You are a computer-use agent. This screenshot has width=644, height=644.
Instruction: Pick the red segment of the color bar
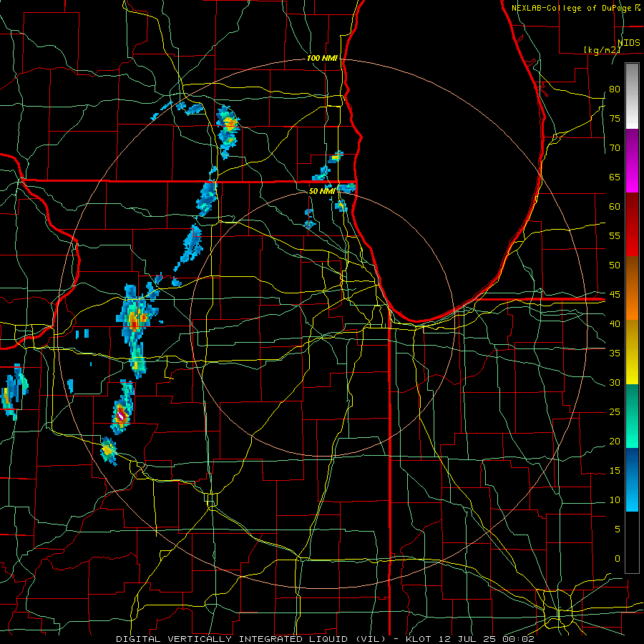(x=632, y=225)
